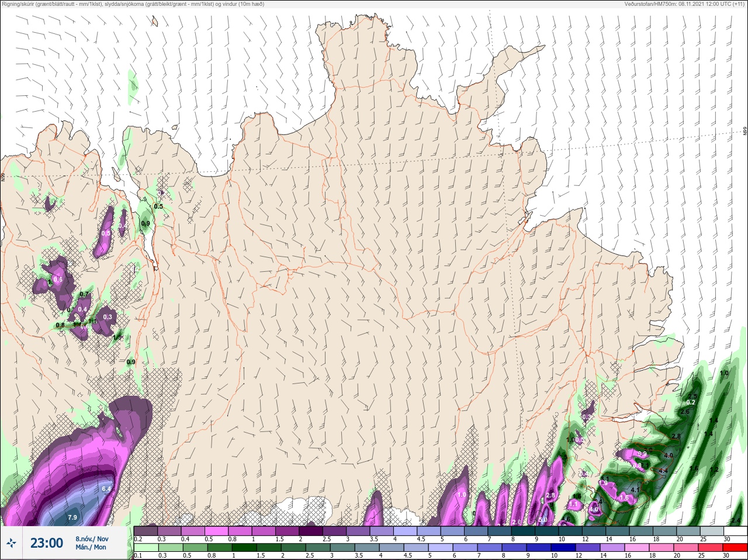Click the red lower legend swatch labeled 30

coord(735,548)
